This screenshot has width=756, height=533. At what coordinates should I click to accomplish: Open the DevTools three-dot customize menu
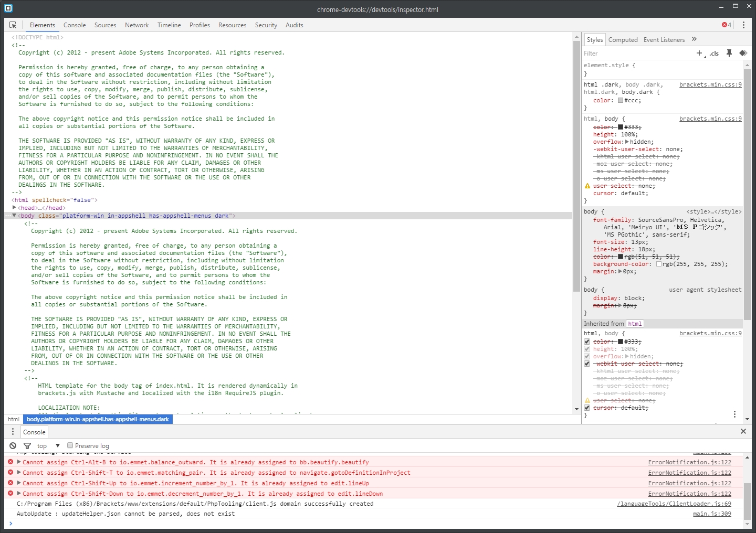pyautogui.click(x=743, y=25)
